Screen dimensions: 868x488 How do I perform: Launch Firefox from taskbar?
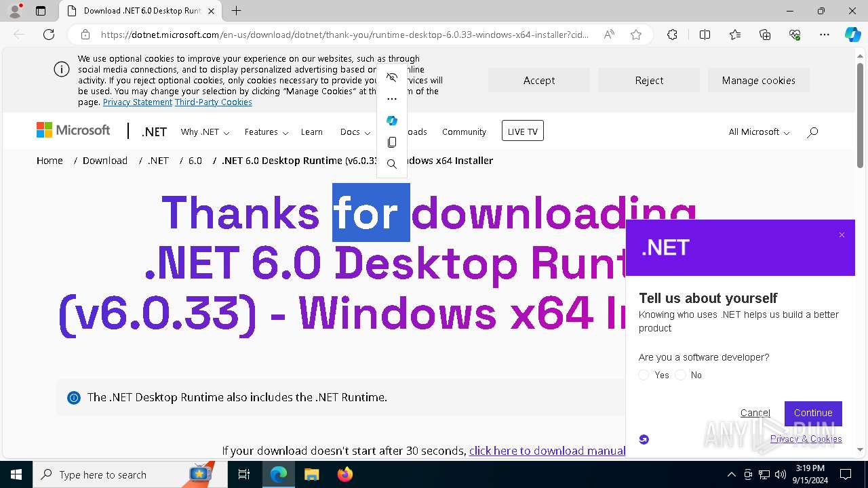tap(344, 474)
